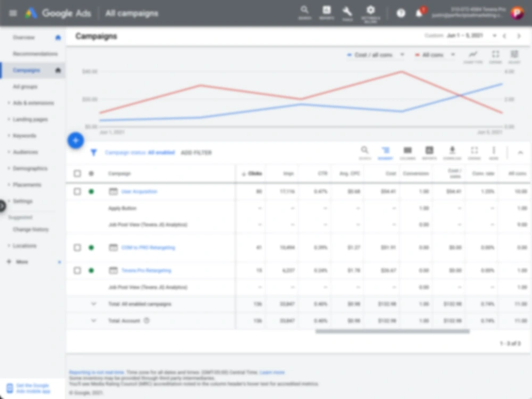This screenshot has height=399, width=532.
Task: Open the Segment table option
Action: click(385, 152)
